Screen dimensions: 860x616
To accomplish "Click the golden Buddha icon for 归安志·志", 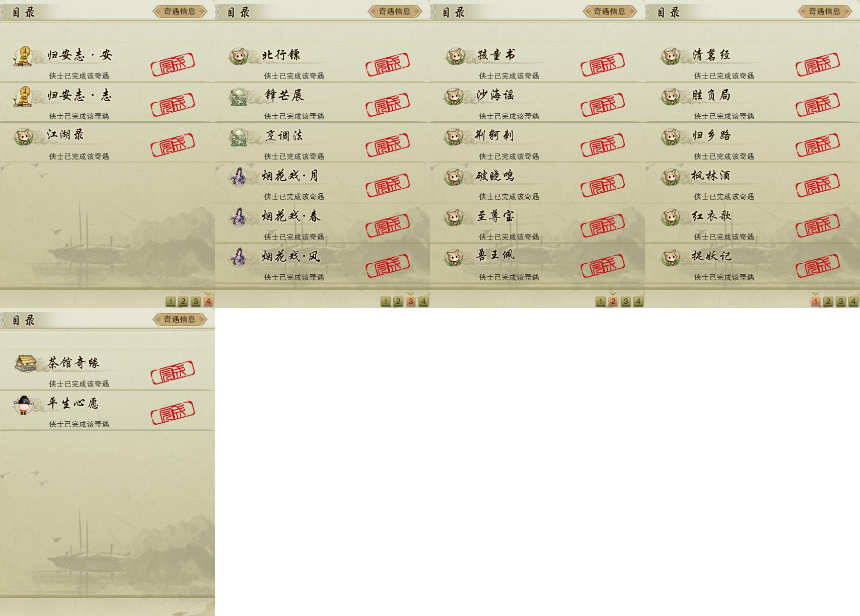I will [x=23, y=96].
